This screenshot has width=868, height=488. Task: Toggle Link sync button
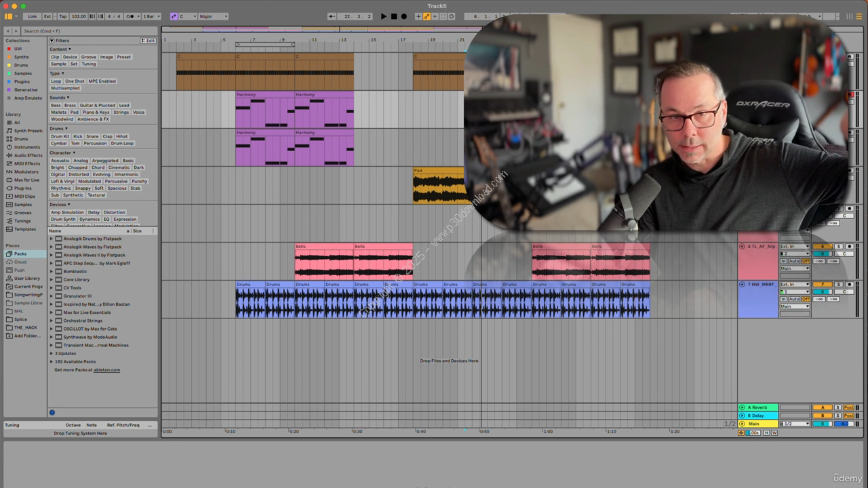pos(32,16)
